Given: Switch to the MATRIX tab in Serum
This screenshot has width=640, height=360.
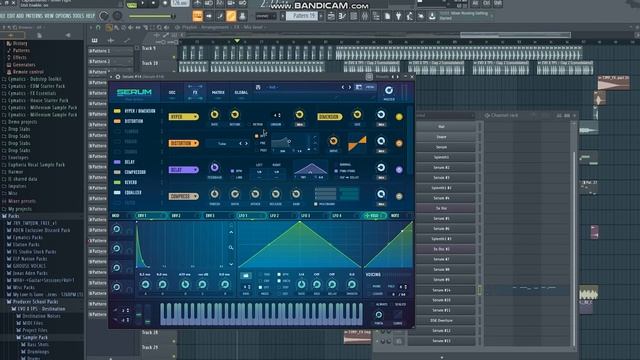Looking at the screenshot, I should [218, 93].
